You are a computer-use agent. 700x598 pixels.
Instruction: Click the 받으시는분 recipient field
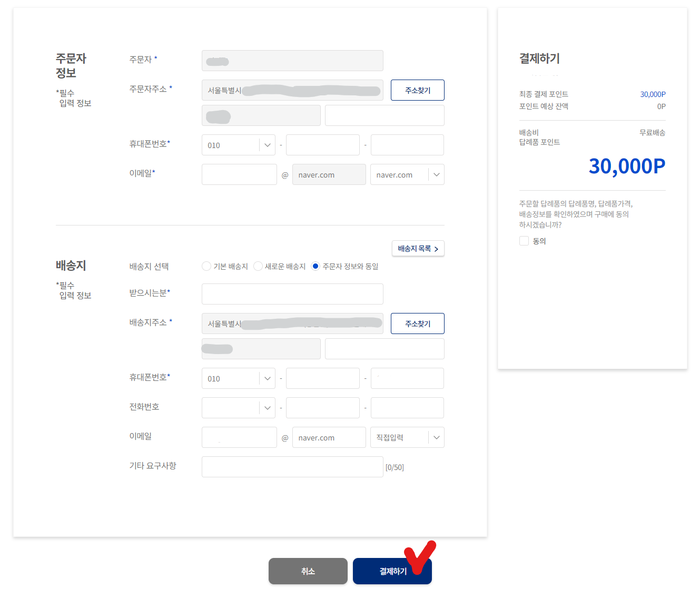coord(292,294)
